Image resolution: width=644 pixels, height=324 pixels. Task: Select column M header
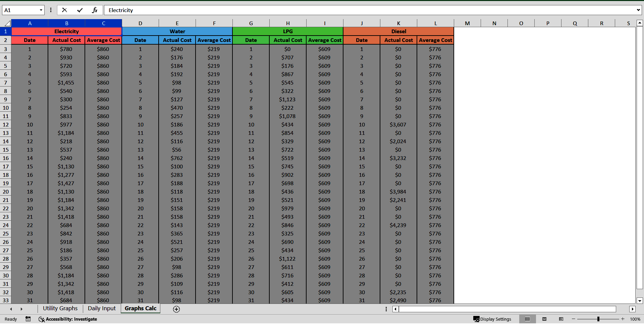(x=467, y=23)
